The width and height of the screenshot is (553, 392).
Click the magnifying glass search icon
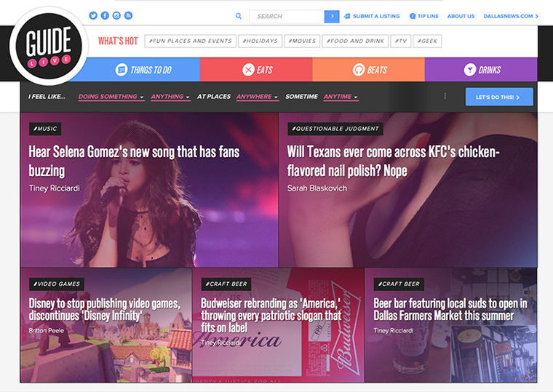(239, 16)
